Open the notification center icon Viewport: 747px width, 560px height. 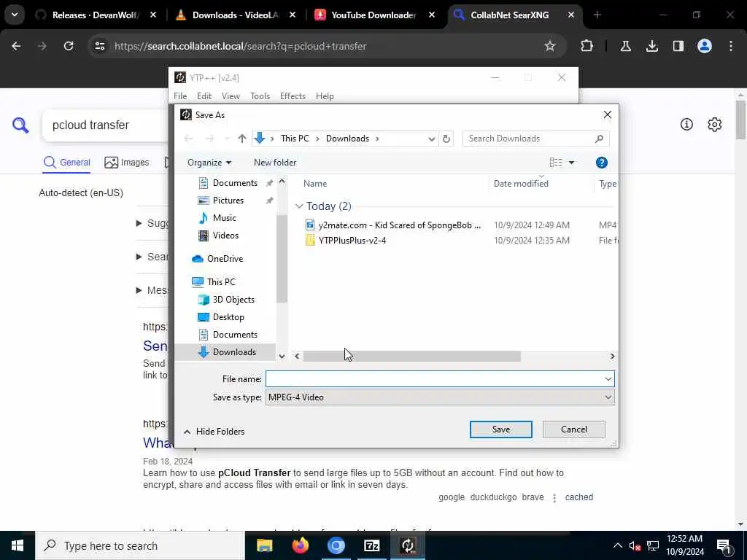(724, 545)
